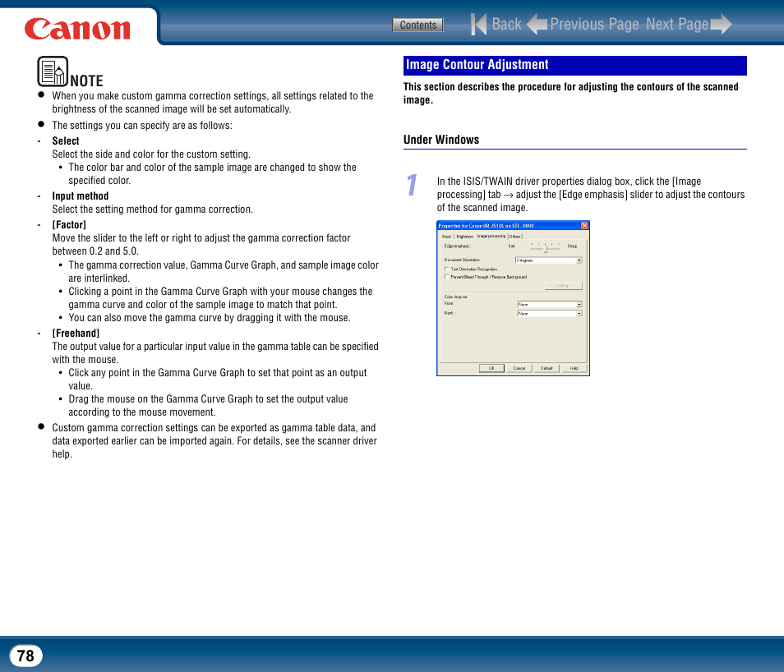Enable Prevent Bleed Through / Remove Background checkbox
The width and height of the screenshot is (784, 672).
446,277
